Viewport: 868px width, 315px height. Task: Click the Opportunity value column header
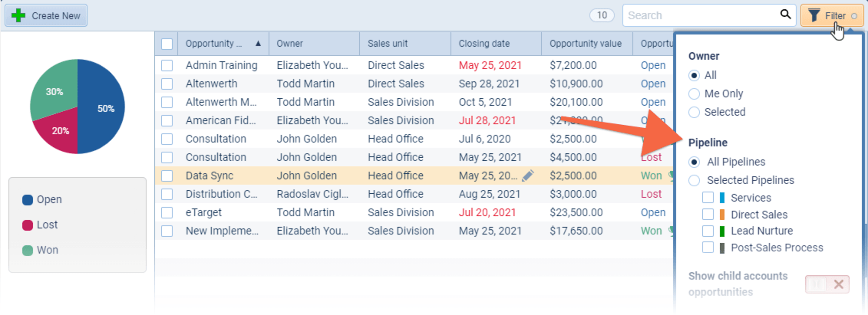click(x=586, y=44)
